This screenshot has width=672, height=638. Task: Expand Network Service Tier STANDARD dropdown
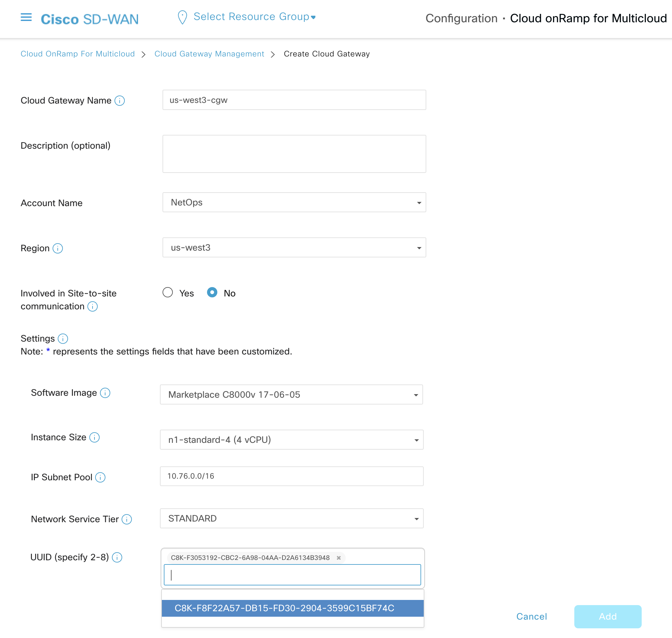coord(292,518)
